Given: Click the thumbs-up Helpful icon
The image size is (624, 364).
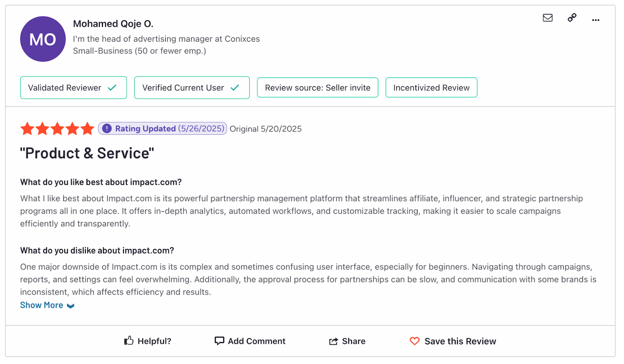Looking at the screenshot, I should point(129,341).
